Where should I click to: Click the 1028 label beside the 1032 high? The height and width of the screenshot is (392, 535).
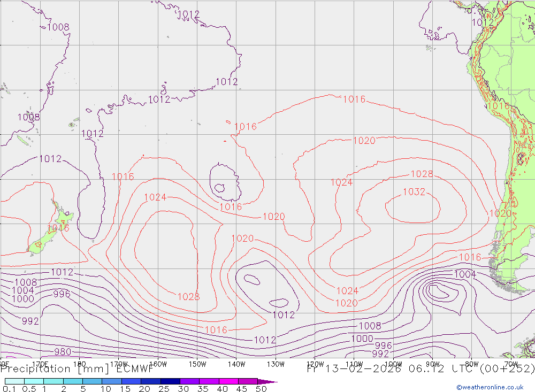(422, 174)
